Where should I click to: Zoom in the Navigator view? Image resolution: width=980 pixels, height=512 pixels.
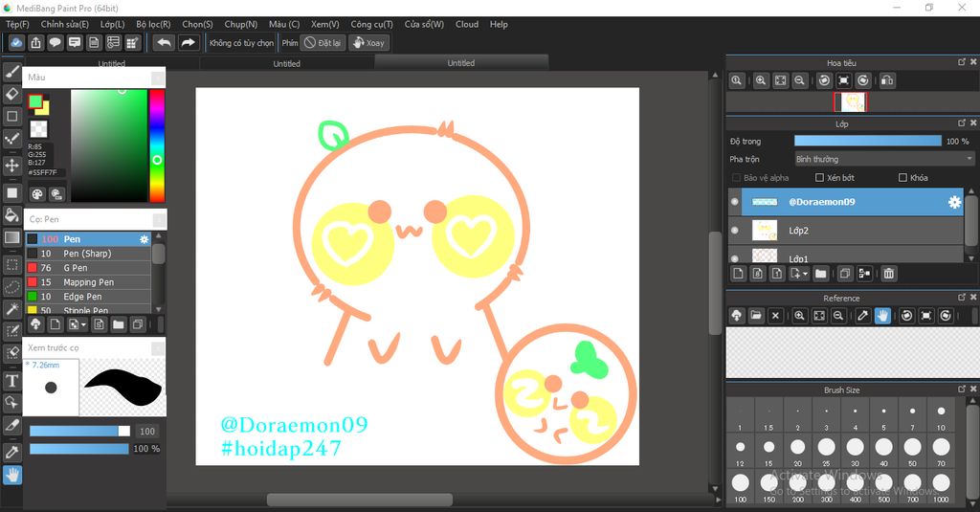(x=761, y=80)
